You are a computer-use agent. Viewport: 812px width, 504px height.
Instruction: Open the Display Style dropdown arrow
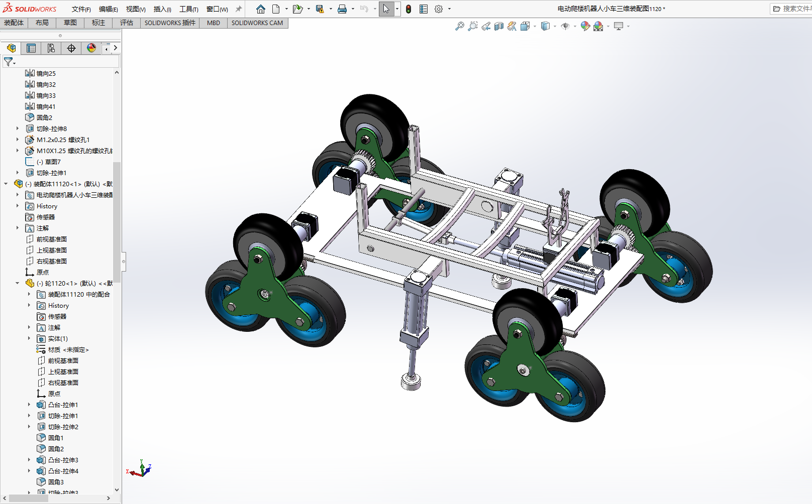(x=555, y=26)
